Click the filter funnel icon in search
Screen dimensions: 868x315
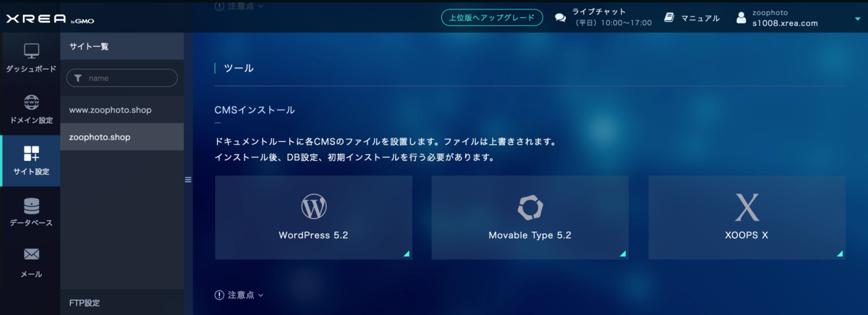tap(77, 77)
